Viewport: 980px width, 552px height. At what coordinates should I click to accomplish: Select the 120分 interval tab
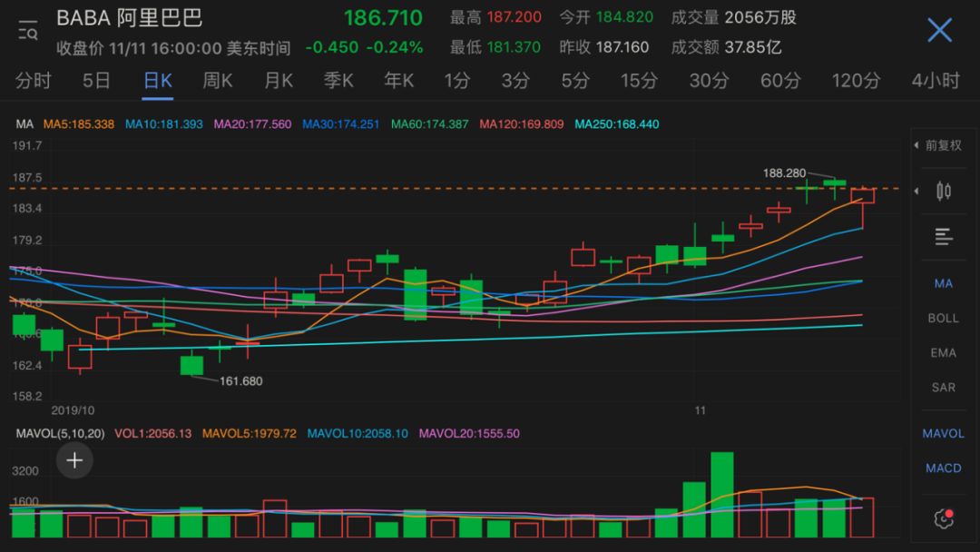(x=856, y=81)
